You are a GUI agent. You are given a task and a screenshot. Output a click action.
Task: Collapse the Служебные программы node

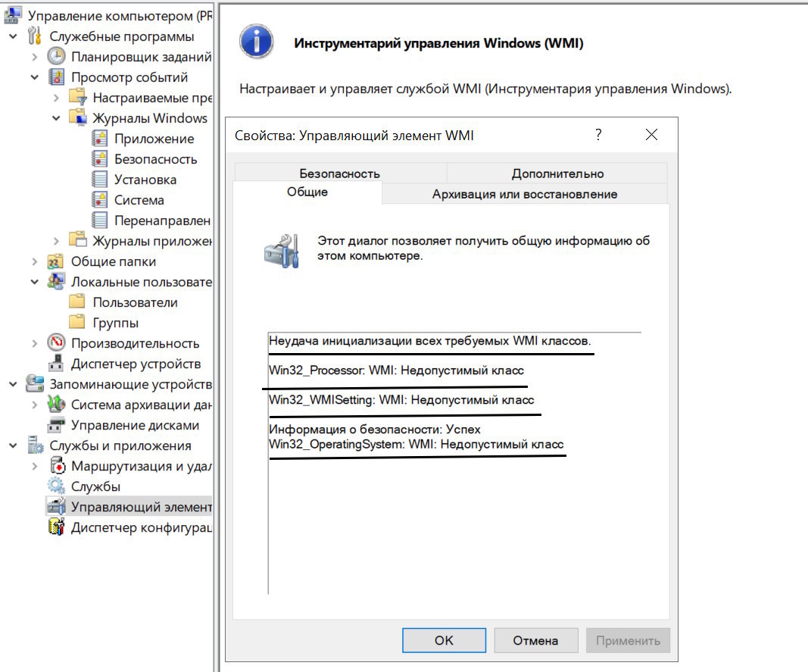(x=13, y=36)
